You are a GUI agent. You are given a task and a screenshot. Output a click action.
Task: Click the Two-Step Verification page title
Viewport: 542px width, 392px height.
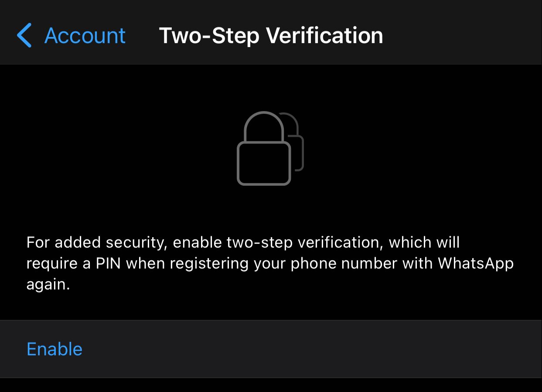coord(271,35)
